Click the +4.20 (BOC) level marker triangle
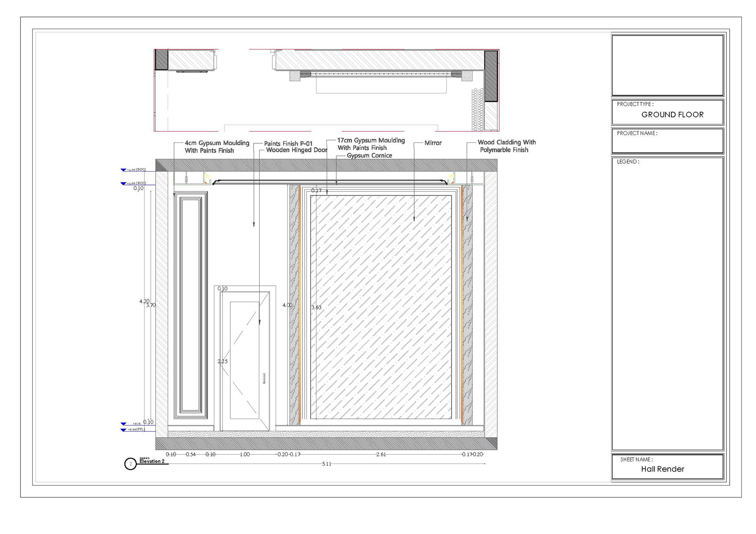Viewport: 756px width, 534px height. [x=124, y=170]
